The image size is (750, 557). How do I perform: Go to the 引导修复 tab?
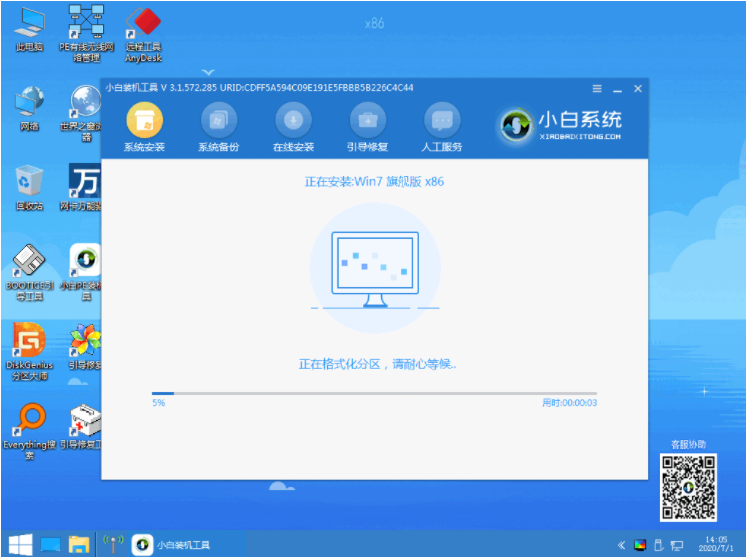(x=367, y=128)
